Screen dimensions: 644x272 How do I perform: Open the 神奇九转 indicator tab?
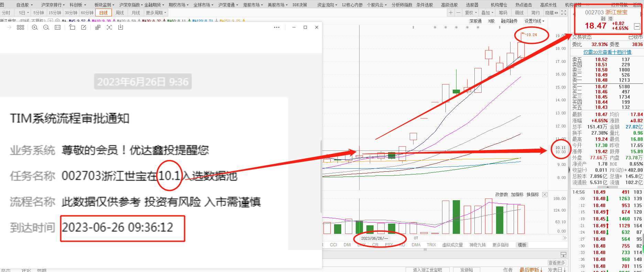[477, 245]
